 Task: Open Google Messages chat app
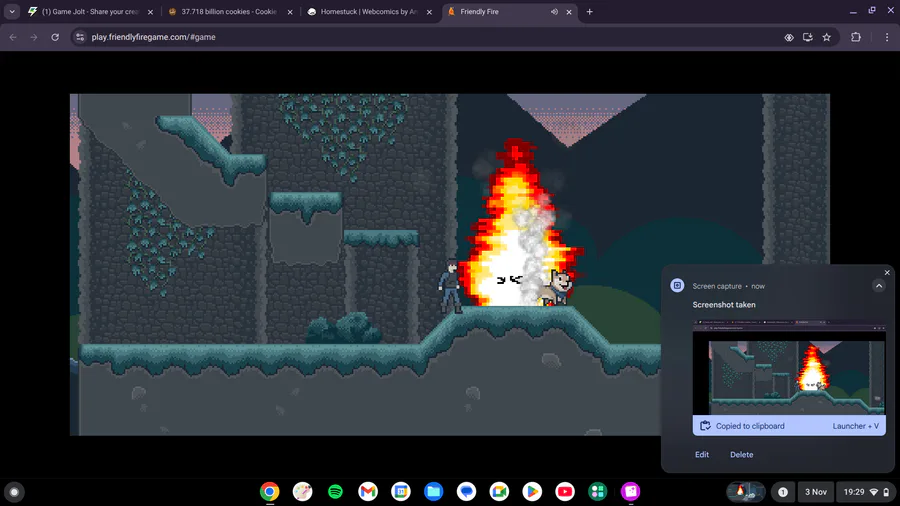(467, 492)
